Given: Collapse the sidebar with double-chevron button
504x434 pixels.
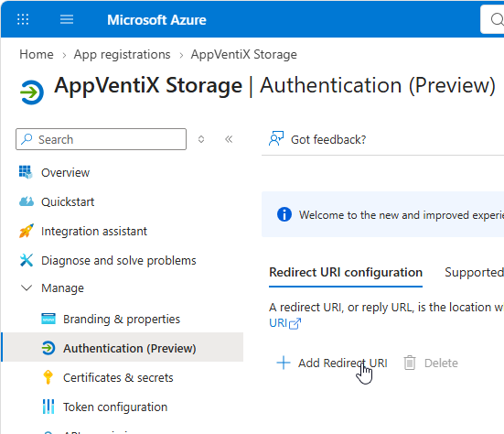Looking at the screenshot, I should click(229, 139).
